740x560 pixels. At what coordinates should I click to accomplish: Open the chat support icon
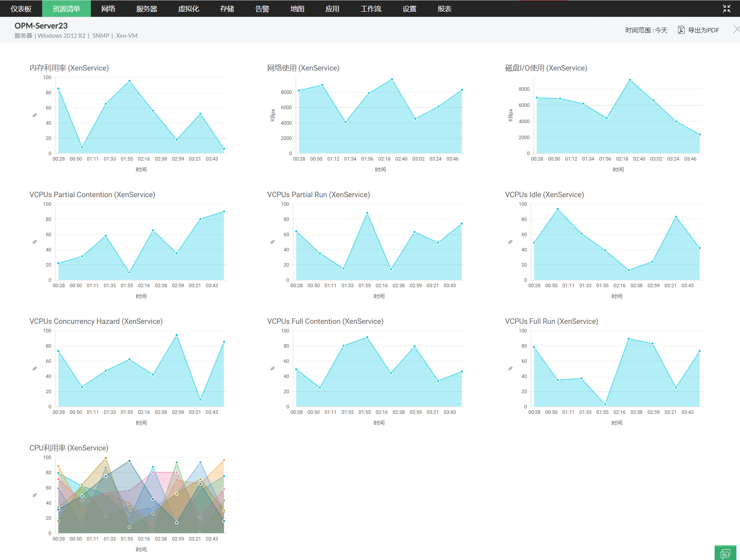(x=725, y=553)
